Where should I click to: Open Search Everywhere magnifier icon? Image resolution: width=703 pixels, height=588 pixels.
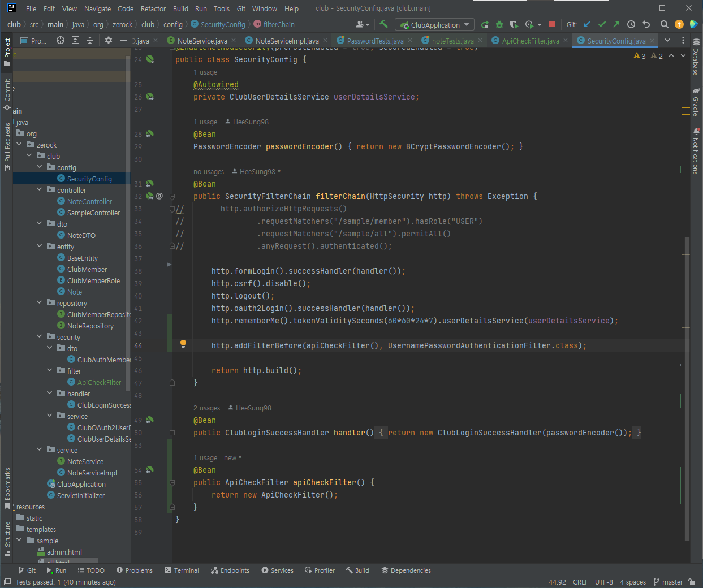(x=665, y=24)
